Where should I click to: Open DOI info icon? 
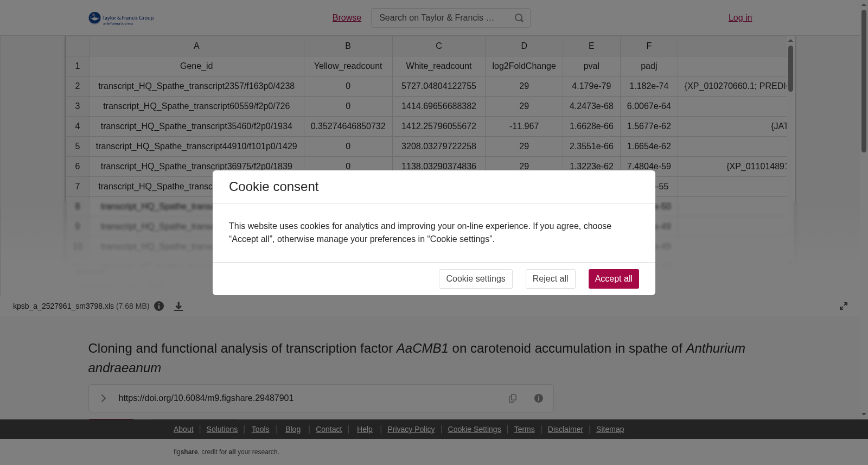pyautogui.click(x=539, y=398)
